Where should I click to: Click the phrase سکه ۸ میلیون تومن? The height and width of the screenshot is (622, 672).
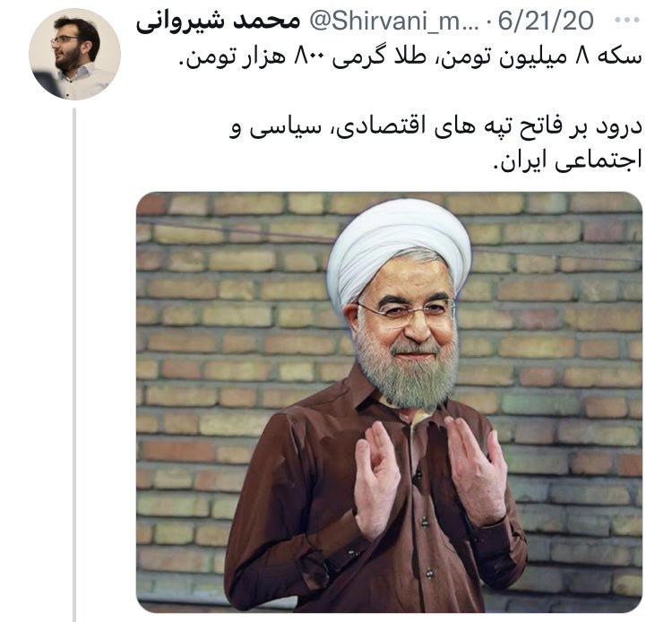click(541, 57)
